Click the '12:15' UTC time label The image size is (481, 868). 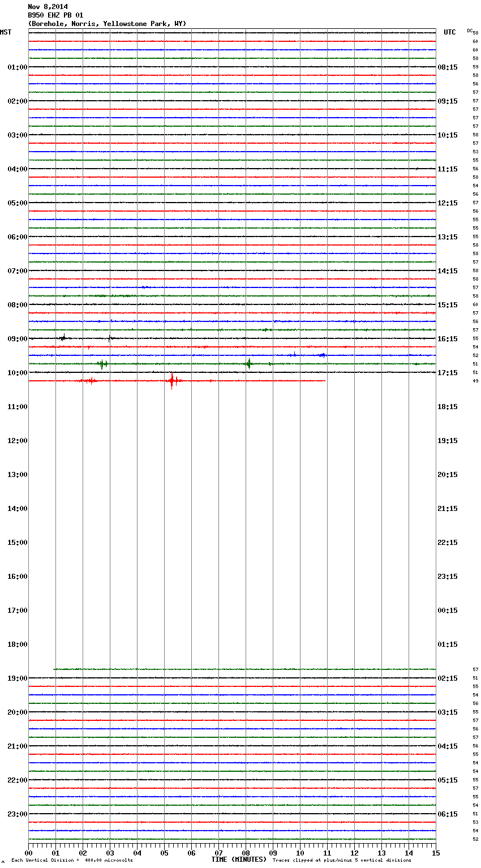(448, 203)
